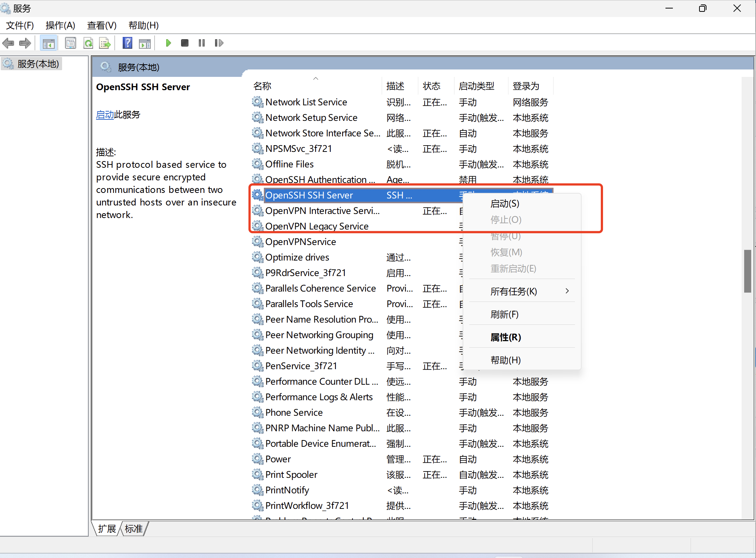This screenshot has height=558, width=756.
Task: Click the vertical scrollbar thumb
Action: [x=747, y=271]
